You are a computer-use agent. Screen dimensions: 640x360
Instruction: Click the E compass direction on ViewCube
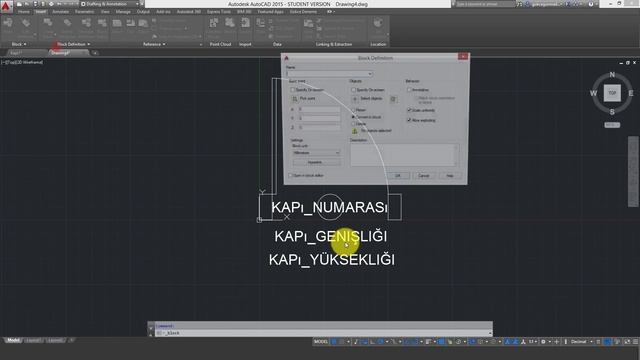(631, 93)
